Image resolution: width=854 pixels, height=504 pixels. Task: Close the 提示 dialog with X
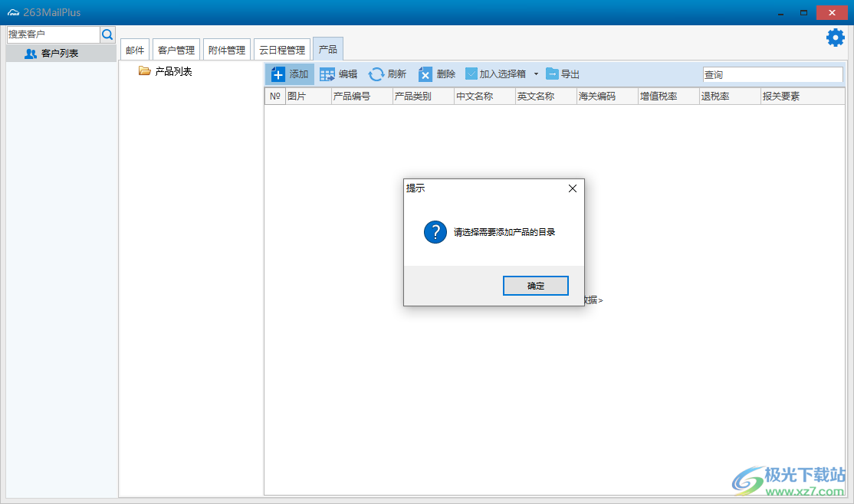[572, 188]
